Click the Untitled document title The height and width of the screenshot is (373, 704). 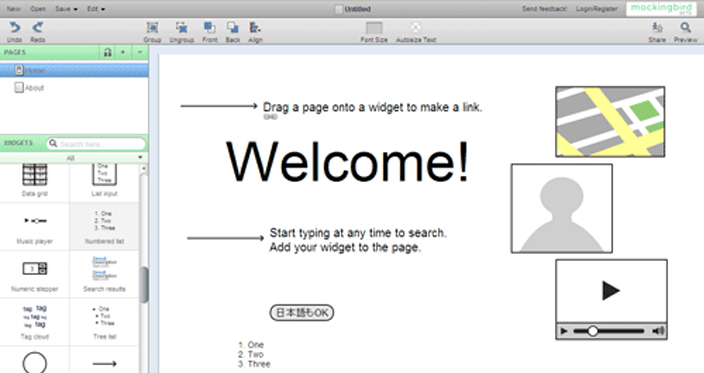[x=357, y=9]
